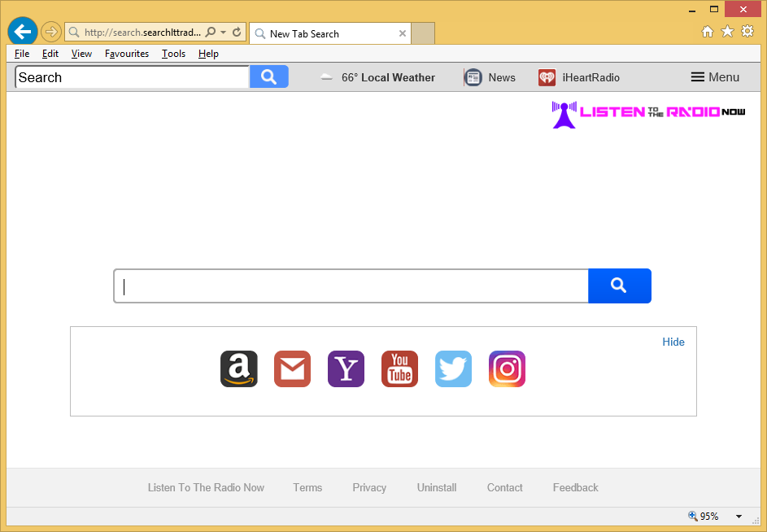This screenshot has height=532, width=767.
Task: Click the Listen To The Radio Now logo
Action: point(648,114)
